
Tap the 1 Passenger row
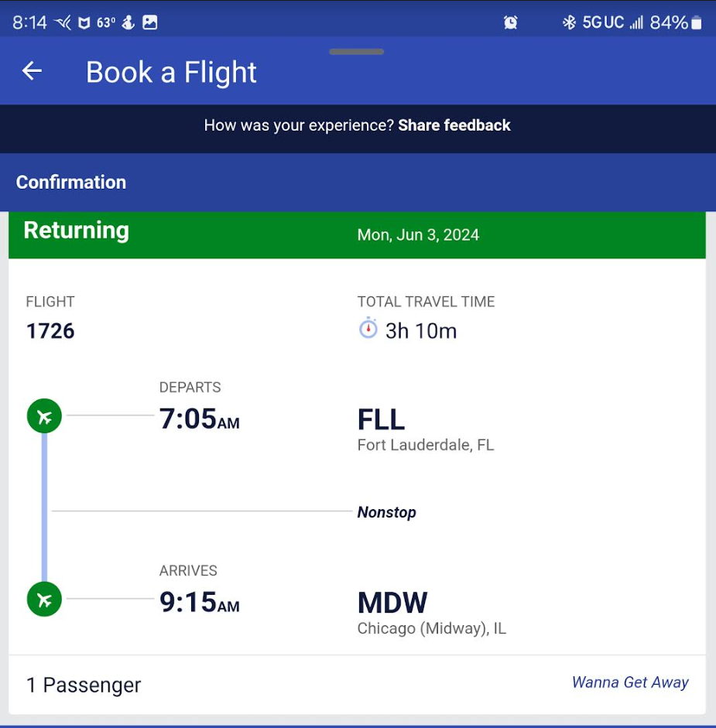coord(357,685)
